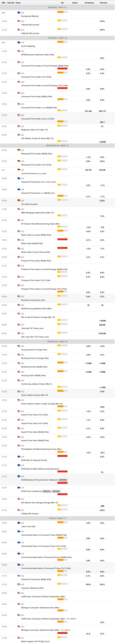Click US flag for NAHB Housing Market Index

point(19,305)
